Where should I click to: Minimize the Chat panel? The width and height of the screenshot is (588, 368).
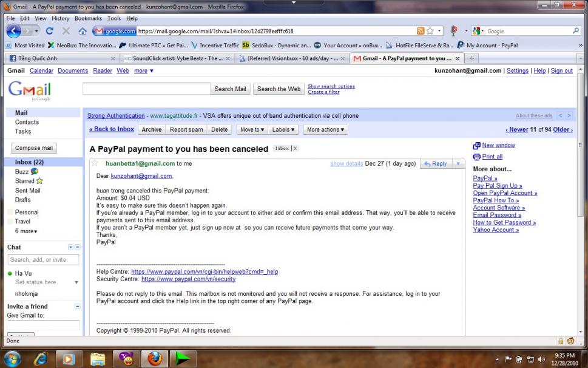pyautogui.click(x=78, y=247)
